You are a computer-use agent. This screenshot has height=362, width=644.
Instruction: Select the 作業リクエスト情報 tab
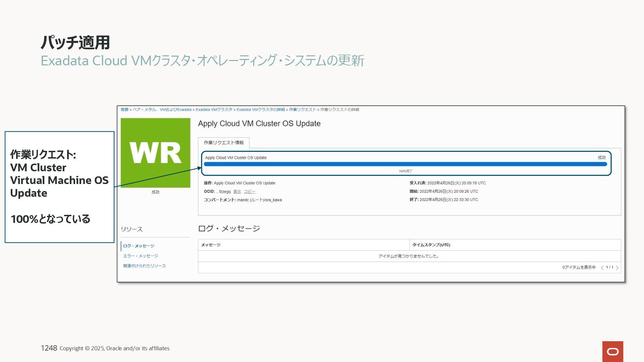point(224,143)
